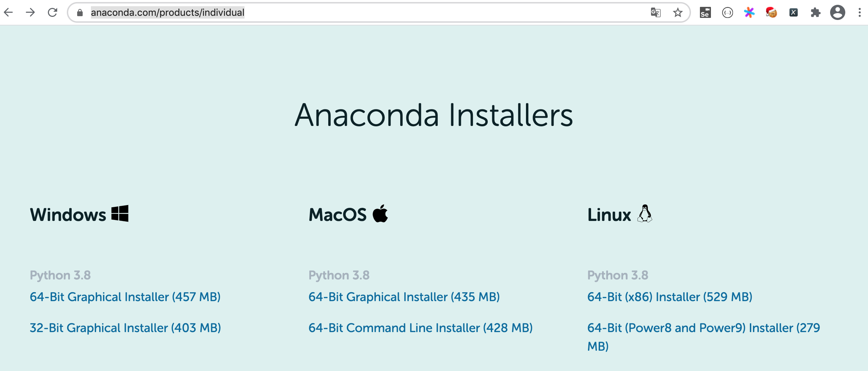Download the Linux 64-Bit x86 Installer
Image resolution: width=868 pixels, height=371 pixels.
(x=670, y=297)
